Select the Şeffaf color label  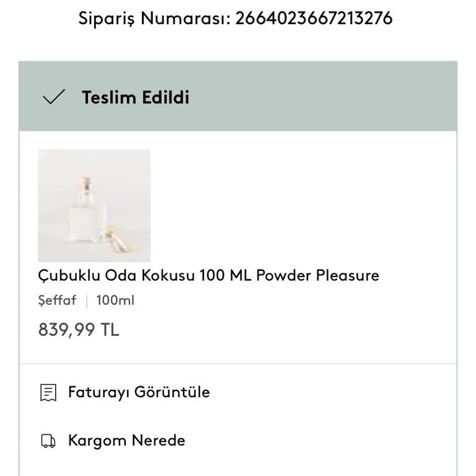tap(57, 301)
